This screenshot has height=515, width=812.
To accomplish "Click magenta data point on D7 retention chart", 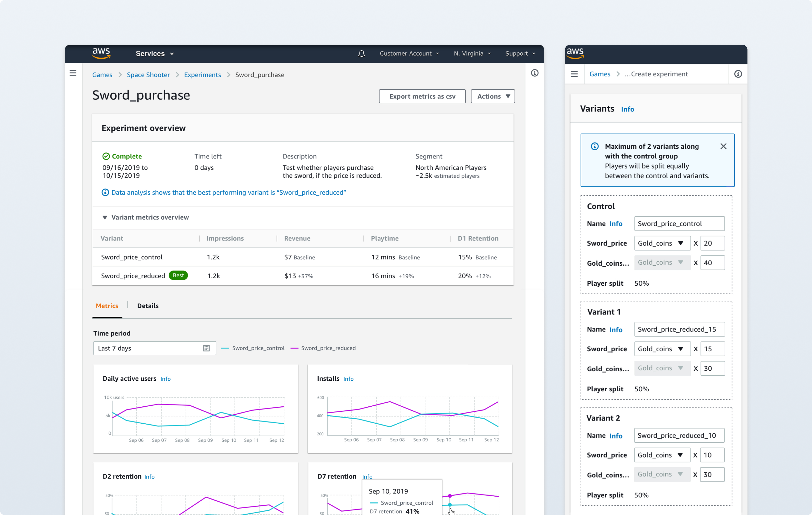I will point(450,496).
